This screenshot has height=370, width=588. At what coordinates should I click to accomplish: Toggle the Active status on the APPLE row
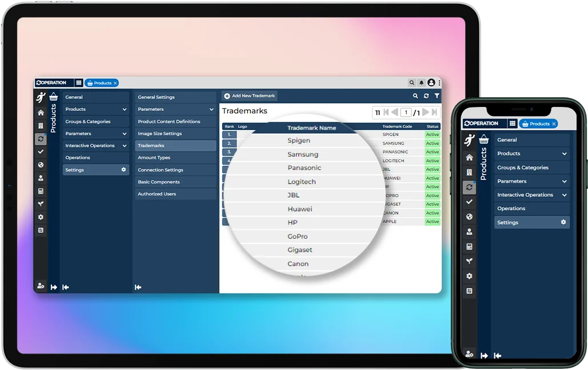click(x=433, y=222)
